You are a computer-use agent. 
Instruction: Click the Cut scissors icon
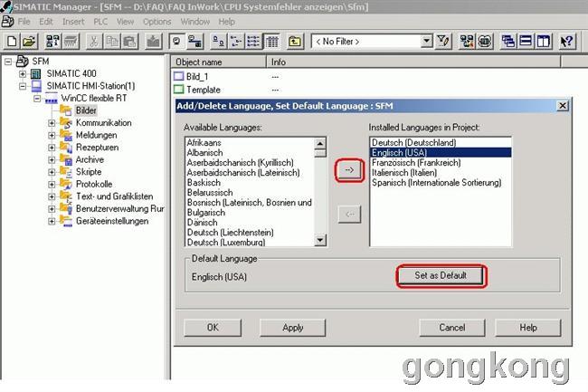click(94, 42)
